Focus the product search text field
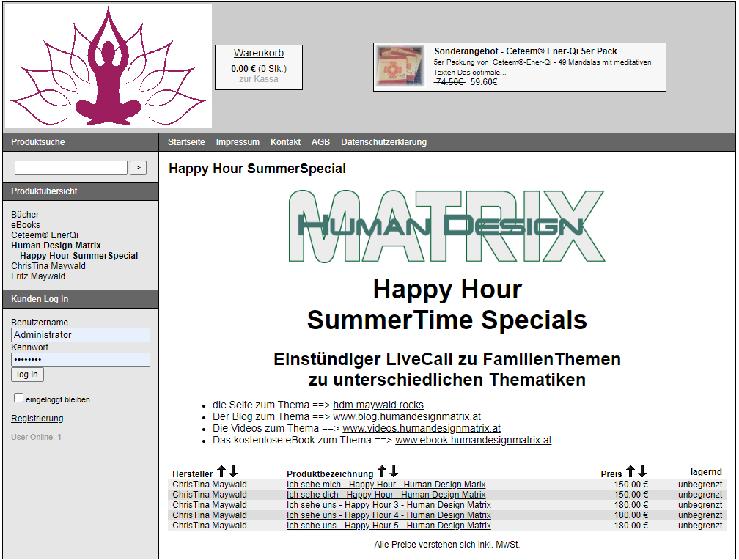 [71, 168]
